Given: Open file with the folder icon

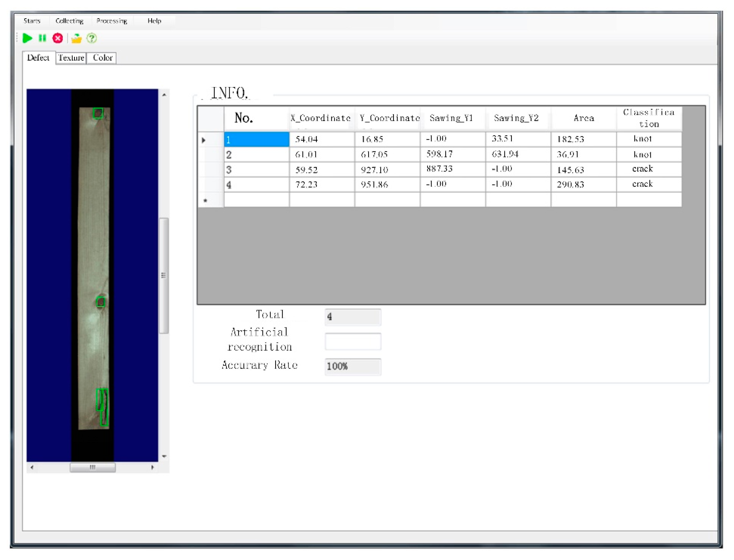Looking at the screenshot, I should click(x=76, y=39).
